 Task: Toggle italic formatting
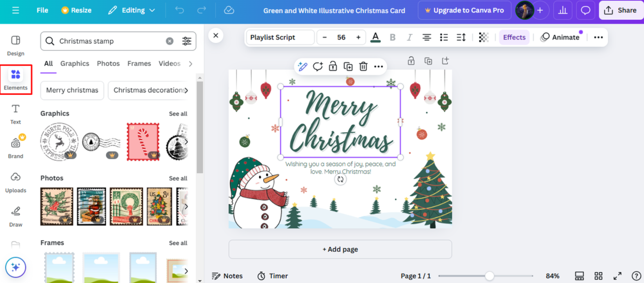point(409,37)
